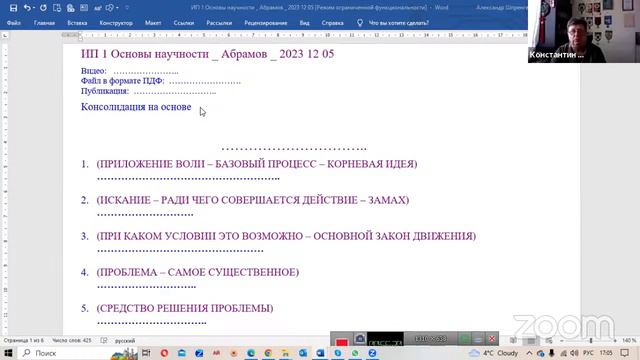Open the Zoom app on the taskbar

(x=372, y=353)
